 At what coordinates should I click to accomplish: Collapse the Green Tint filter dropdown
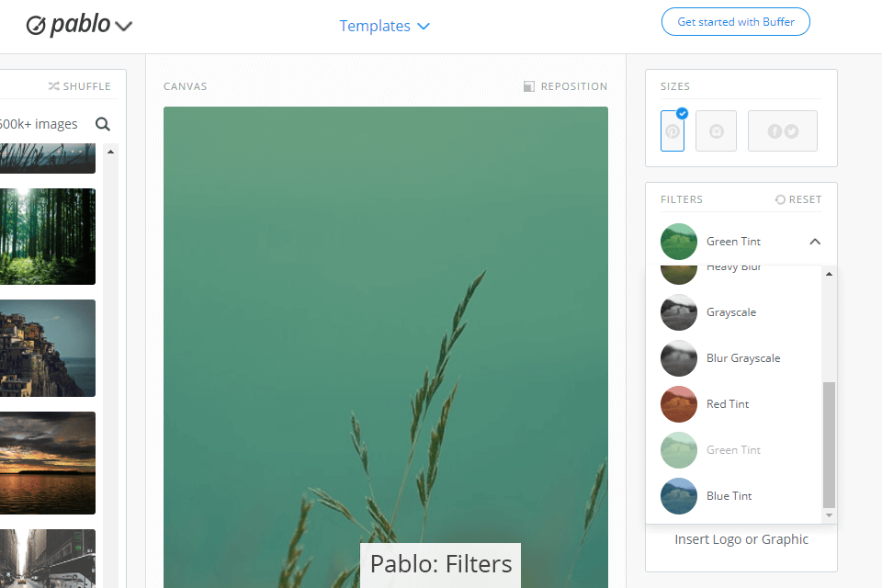(815, 242)
